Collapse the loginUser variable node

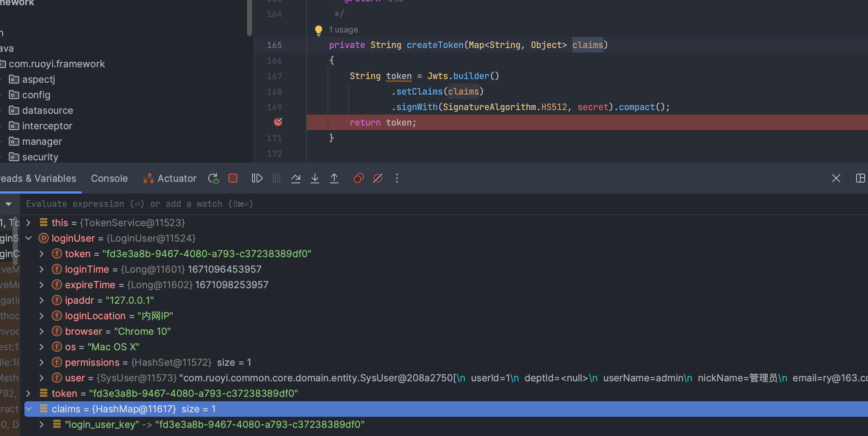point(28,238)
